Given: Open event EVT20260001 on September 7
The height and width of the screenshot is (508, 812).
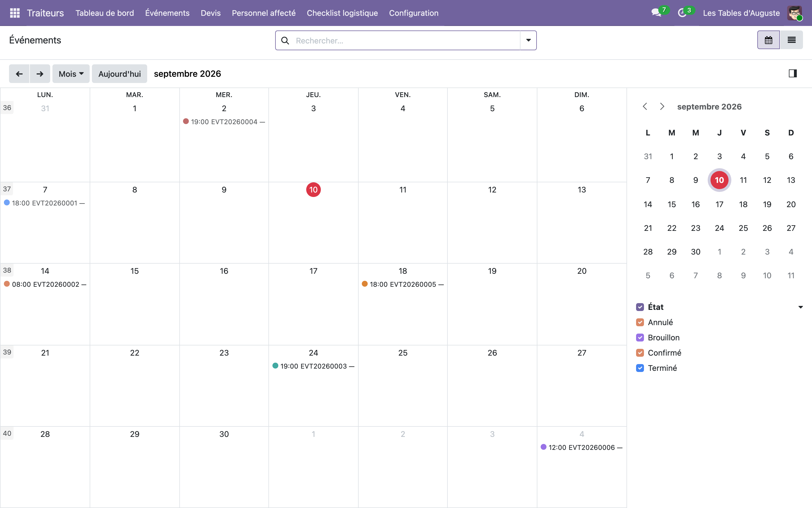Looking at the screenshot, I should pyautogui.click(x=45, y=203).
